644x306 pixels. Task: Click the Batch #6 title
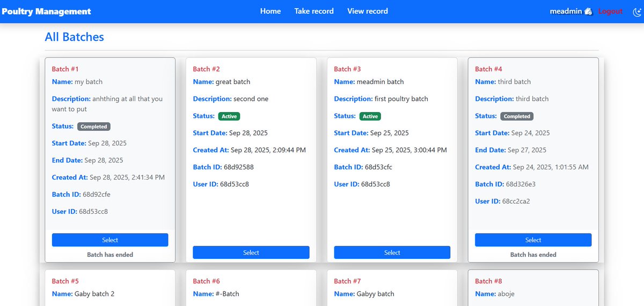click(207, 281)
